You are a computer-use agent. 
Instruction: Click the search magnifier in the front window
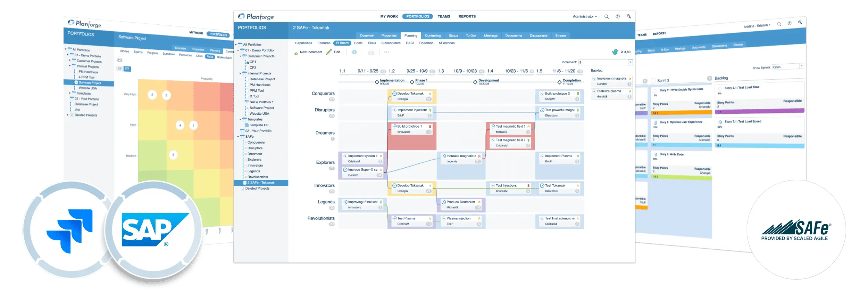point(606,16)
